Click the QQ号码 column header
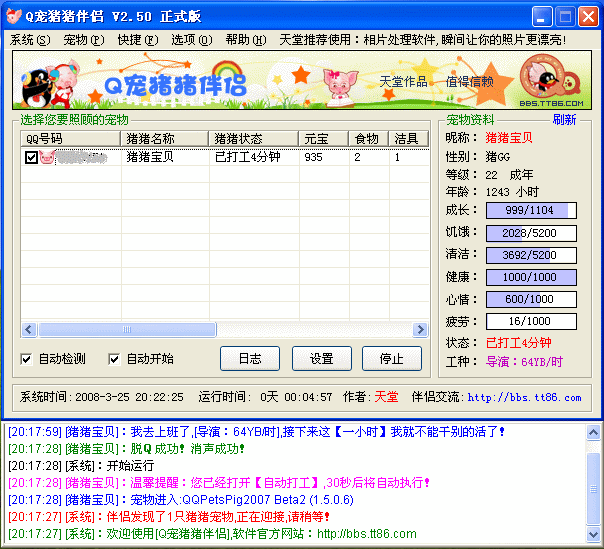Image resolution: width=604 pixels, height=549 pixels. pos(70,139)
